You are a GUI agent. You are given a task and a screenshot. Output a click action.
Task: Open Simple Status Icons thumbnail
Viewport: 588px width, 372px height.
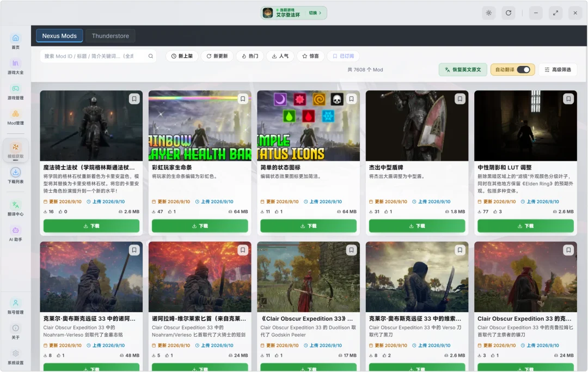click(x=308, y=126)
